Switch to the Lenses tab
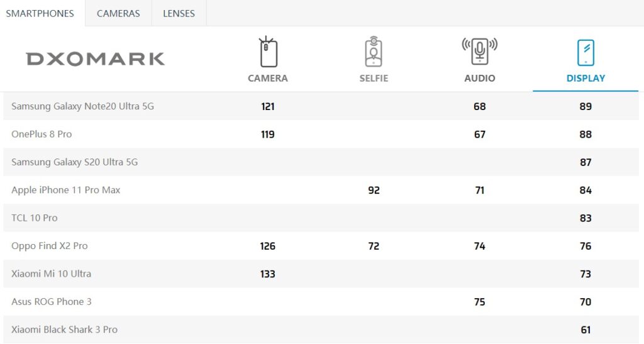 [179, 14]
